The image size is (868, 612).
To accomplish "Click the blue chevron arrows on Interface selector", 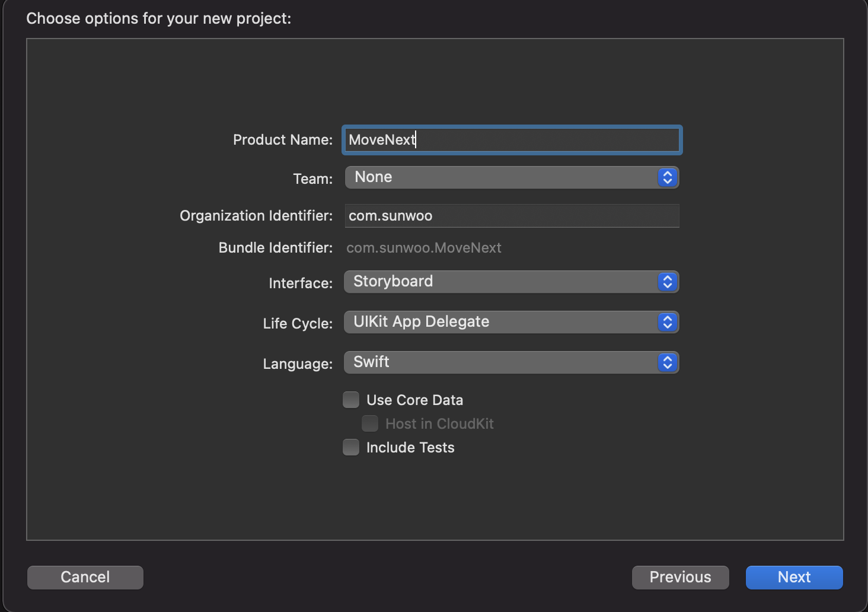I will (x=667, y=282).
